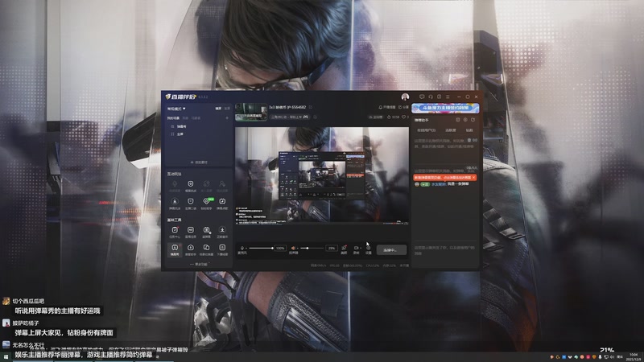
Task: Close the orange notification bar
Action: [473, 177]
